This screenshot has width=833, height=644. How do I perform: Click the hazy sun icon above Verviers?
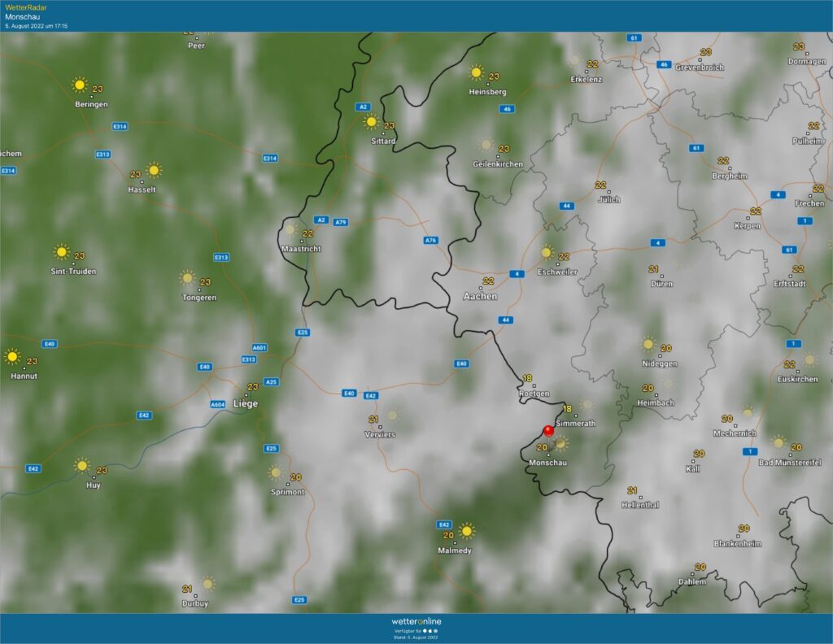[x=392, y=415]
